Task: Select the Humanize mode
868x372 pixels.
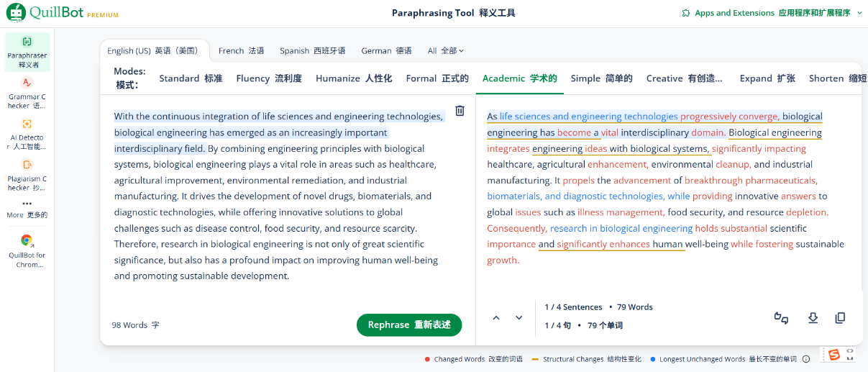Action: click(354, 78)
